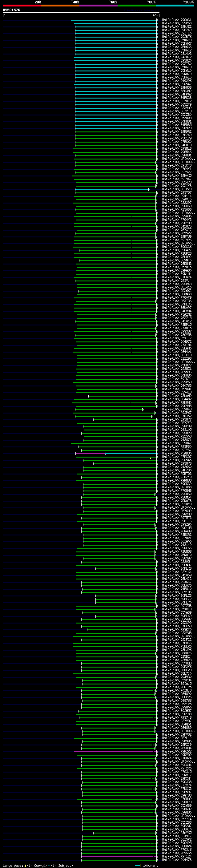Select hit label UniRef100_Q93WZ0
This screenshot has width=197, height=868.
(176, 61)
